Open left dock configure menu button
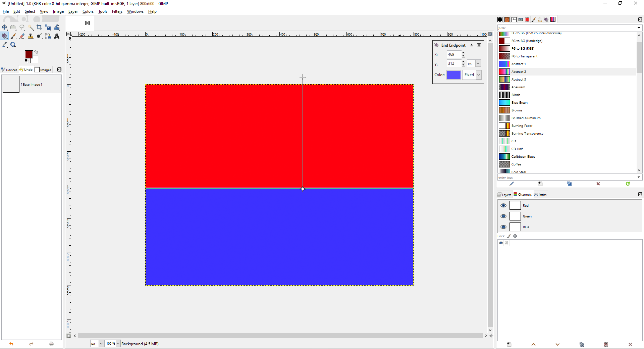Screen dimensions: 644x349 pos(59,69)
